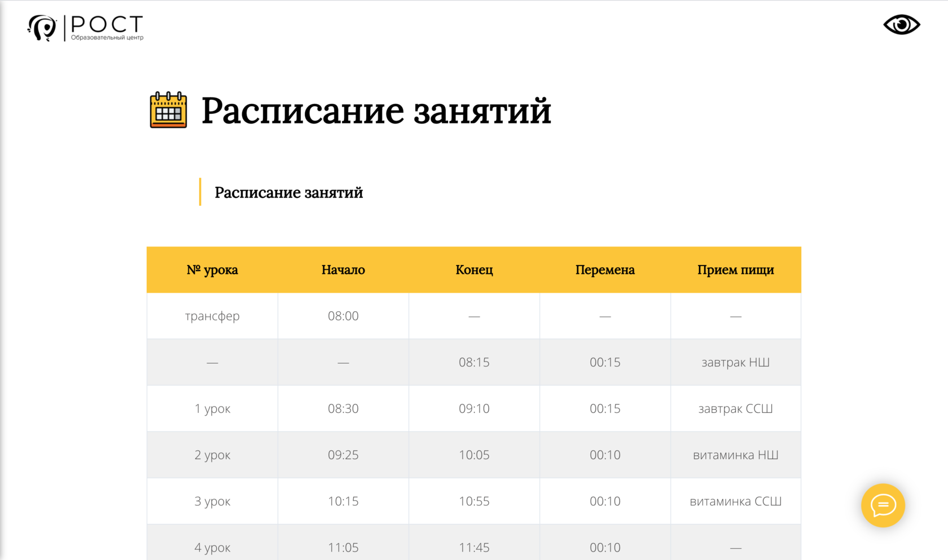
Task: Select the 'Расписание занятий' main heading
Action: coord(376,110)
